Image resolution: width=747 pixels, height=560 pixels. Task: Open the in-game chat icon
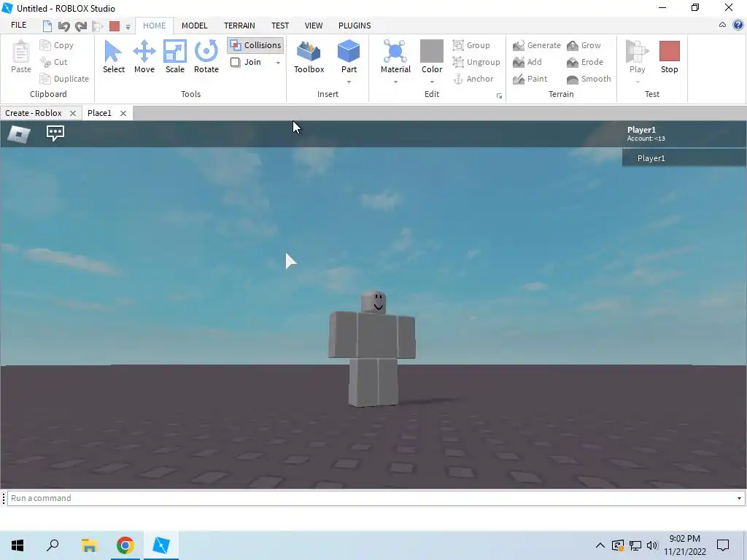55,133
